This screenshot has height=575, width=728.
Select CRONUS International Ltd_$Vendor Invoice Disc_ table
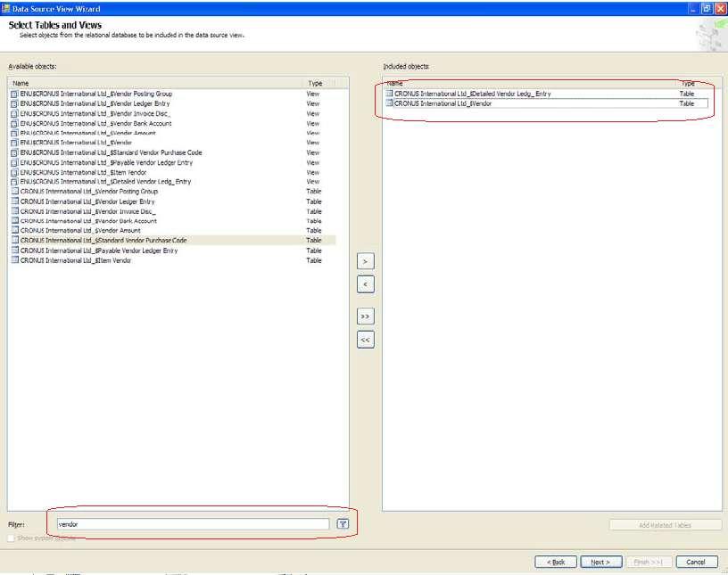click(x=173, y=211)
